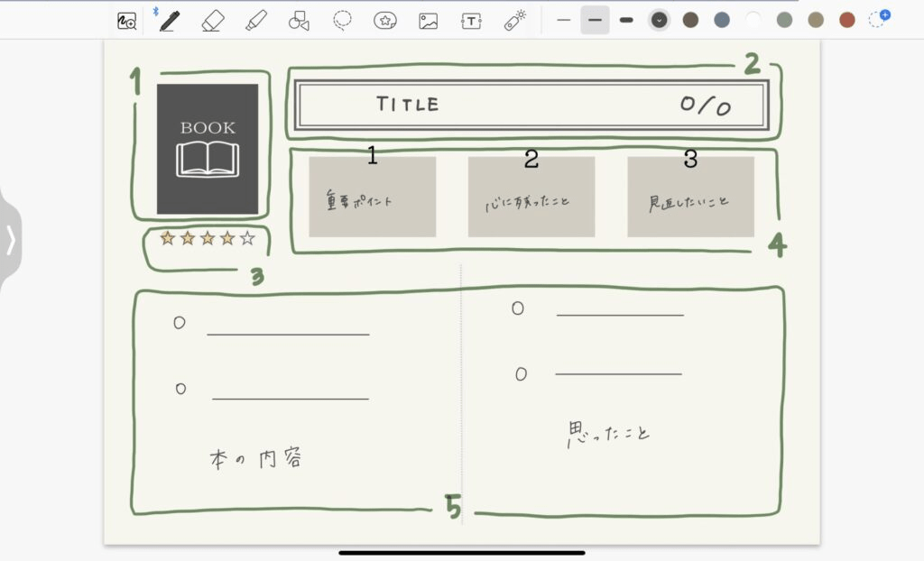924x561 pixels.
Task: Tap the 本の内容 handwritten label
Action: click(x=255, y=458)
